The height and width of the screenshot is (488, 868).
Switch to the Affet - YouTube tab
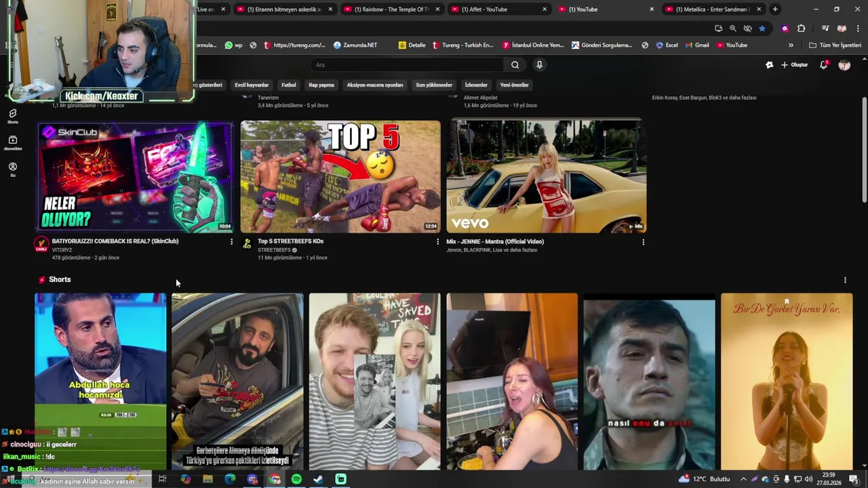(x=497, y=9)
